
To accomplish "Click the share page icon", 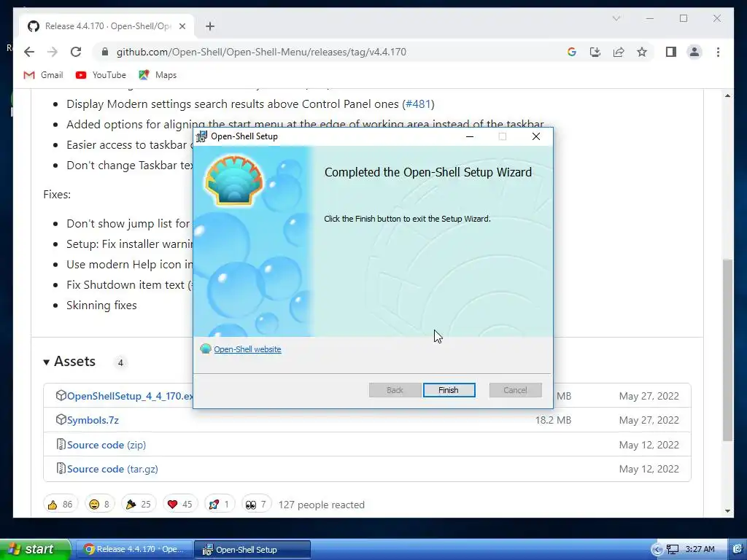I will tap(619, 52).
